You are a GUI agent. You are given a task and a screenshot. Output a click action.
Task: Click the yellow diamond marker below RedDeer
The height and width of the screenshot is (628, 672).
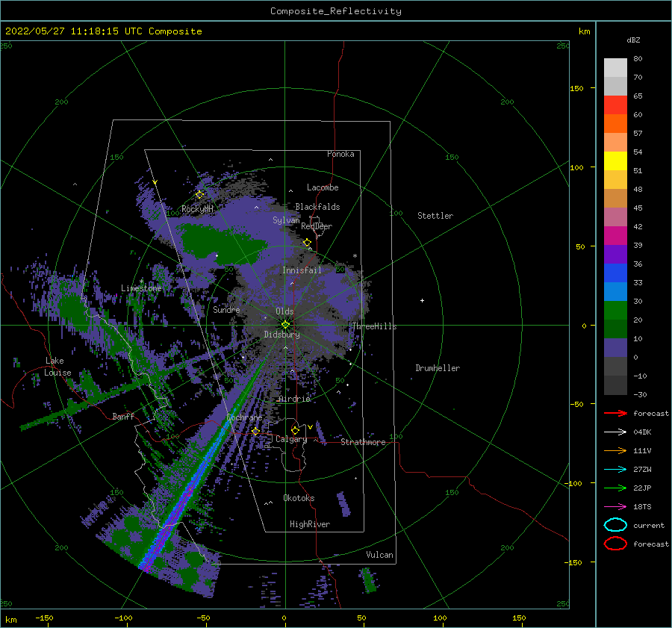click(x=307, y=243)
